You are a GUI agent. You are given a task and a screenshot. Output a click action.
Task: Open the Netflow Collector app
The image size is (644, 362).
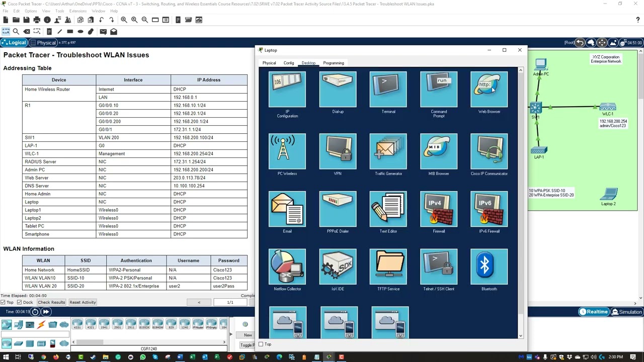click(x=287, y=267)
